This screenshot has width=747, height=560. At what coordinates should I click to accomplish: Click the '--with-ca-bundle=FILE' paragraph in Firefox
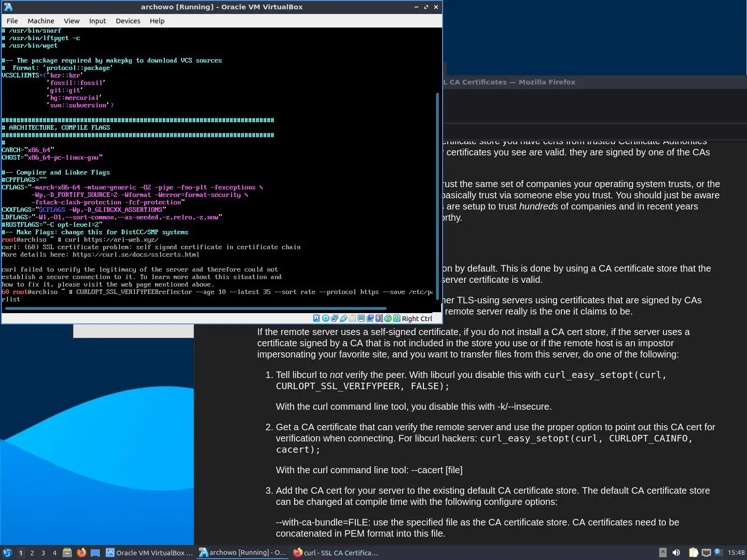click(x=478, y=528)
